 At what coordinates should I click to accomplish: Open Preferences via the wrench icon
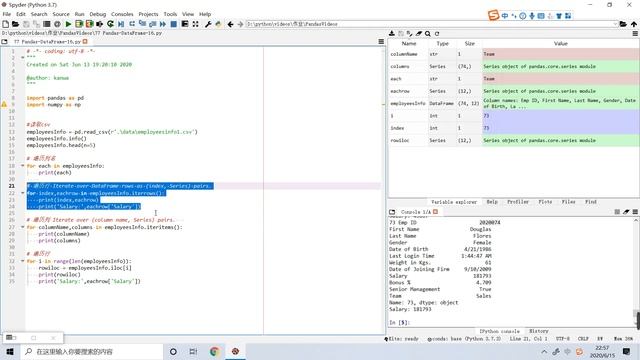[x=208, y=24]
